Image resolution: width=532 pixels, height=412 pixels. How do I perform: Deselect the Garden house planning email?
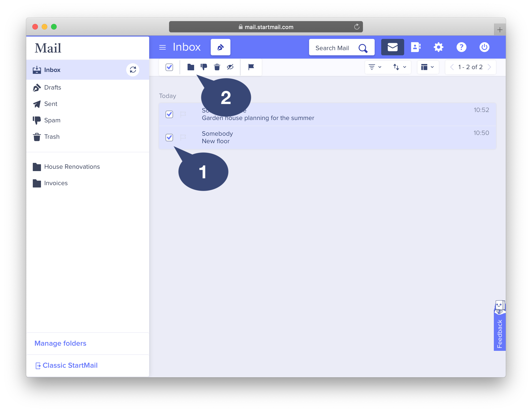pyautogui.click(x=169, y=114)
